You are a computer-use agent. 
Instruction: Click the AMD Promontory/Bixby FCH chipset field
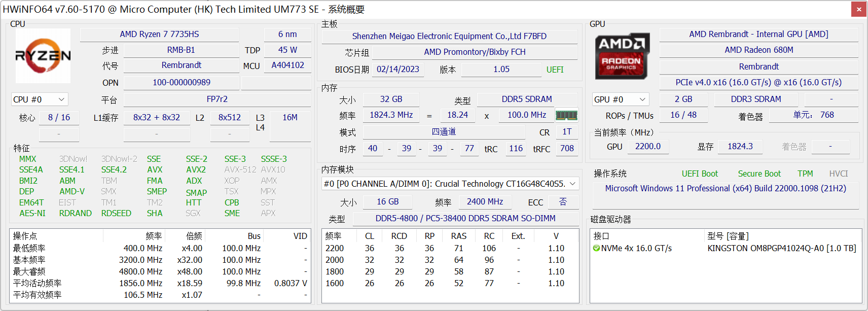pyautogui.click(x=475, y=52)
